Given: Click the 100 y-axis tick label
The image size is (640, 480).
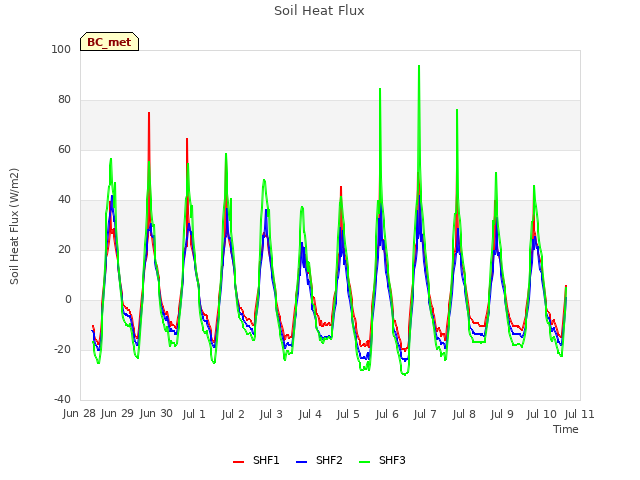Looking at the screenshot, I should tap(61, 50).
